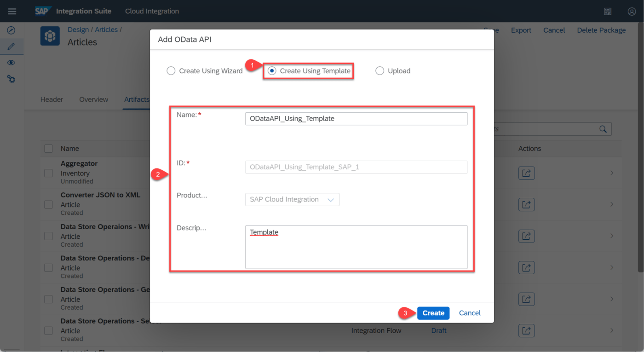
Task: Open actions icon for Aggregator row
Action: (527, 173)
